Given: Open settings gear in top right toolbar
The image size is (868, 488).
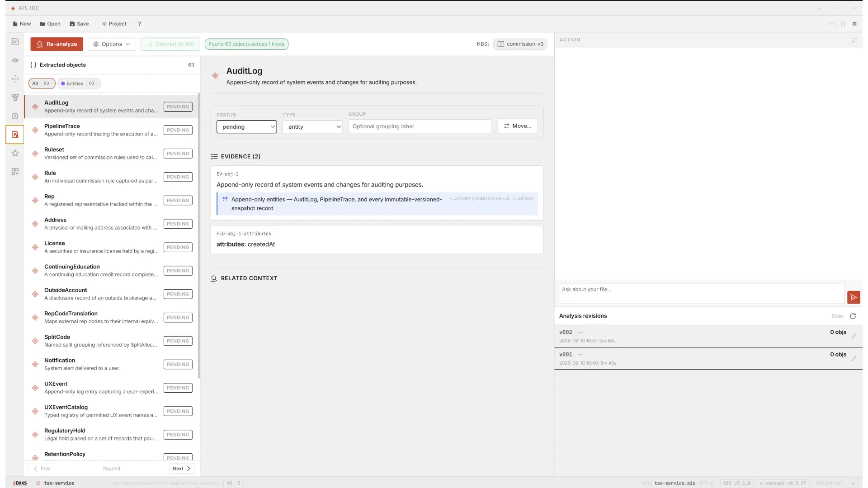Looking at the screenshot, I should click(x=854, y=24).
